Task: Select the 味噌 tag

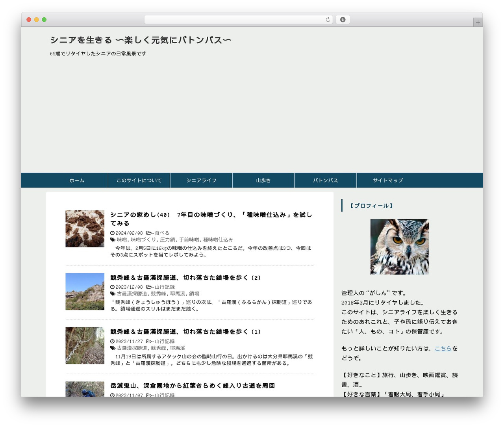Action: (122, 240)
